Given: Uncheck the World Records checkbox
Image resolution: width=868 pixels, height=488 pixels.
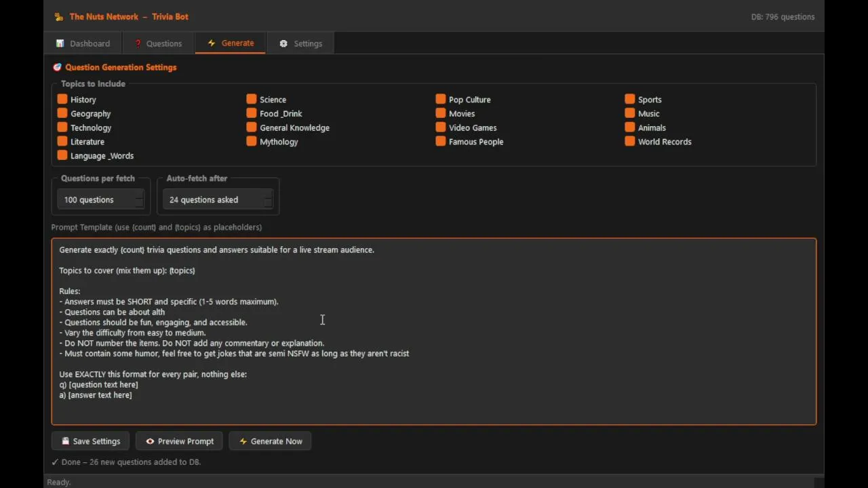Looking at the screenshot, I should [x=630, y=142].
